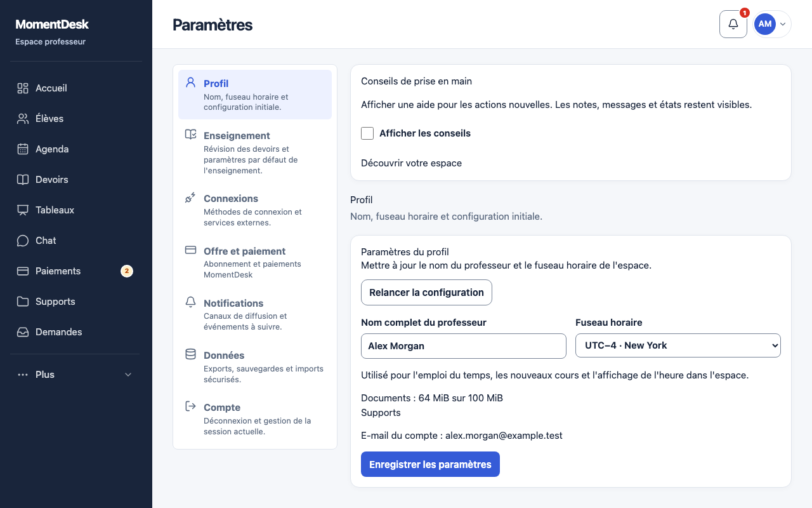Click the MomentDesk logo text
This screenshot has width=812, height=508.
click(x=52, y=25)
